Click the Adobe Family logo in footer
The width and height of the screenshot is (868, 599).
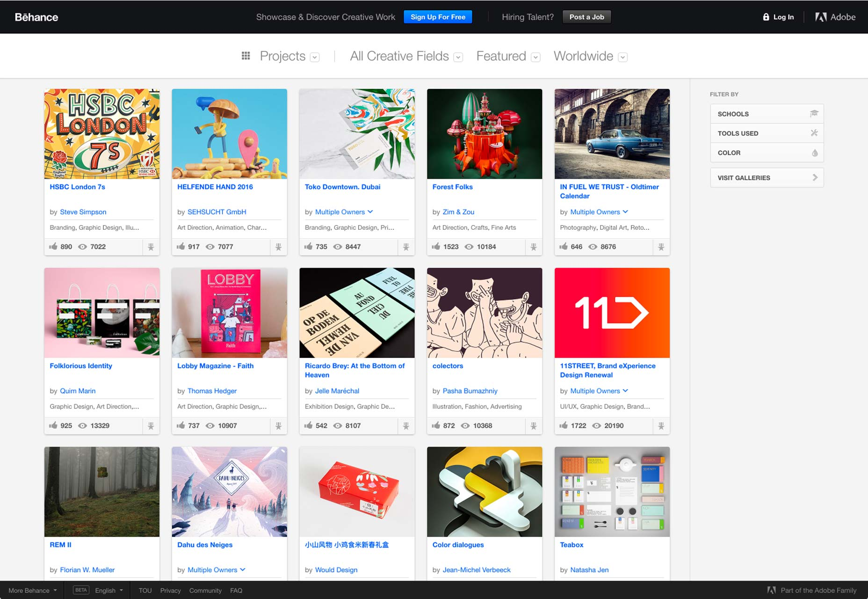point(772,591)
